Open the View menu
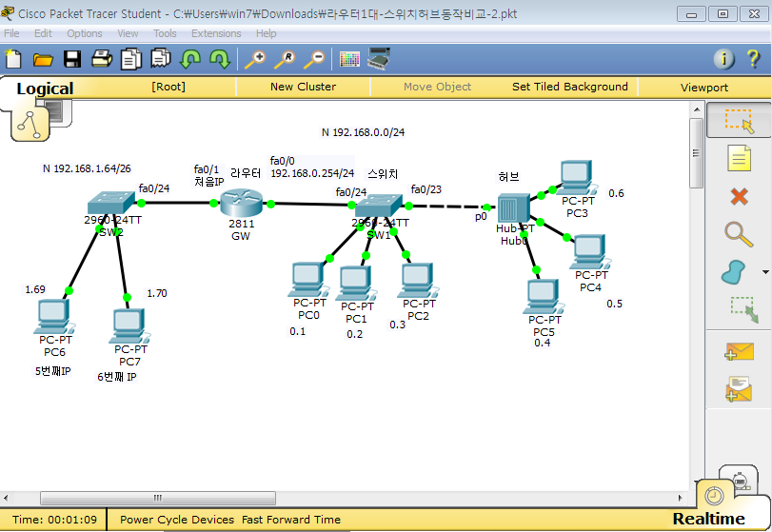The image size is (772, 532). tap(128, 33)
